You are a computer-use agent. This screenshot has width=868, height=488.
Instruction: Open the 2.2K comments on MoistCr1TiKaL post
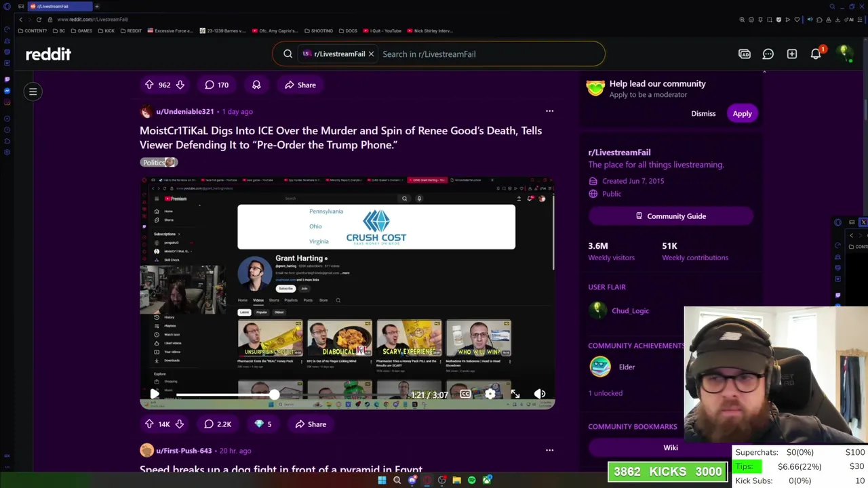pyautogui.click(x=218, y=424)
